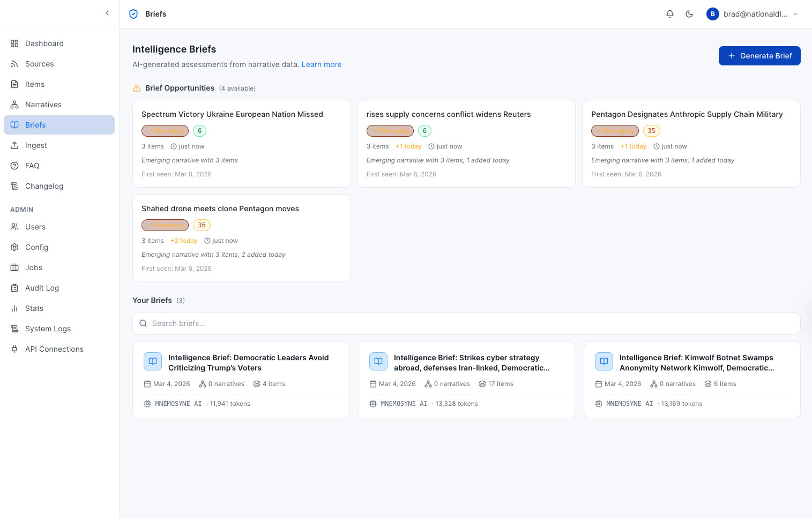812x519 pixels.
Task: Click the notifications bell icon
Action: [x=669, y=14]
